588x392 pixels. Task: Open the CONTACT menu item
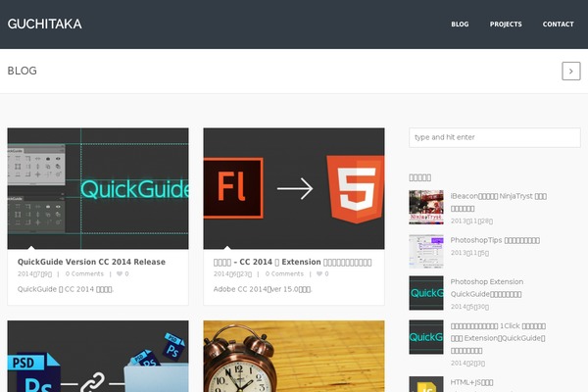pyautogui.click(x=558, y=24)
